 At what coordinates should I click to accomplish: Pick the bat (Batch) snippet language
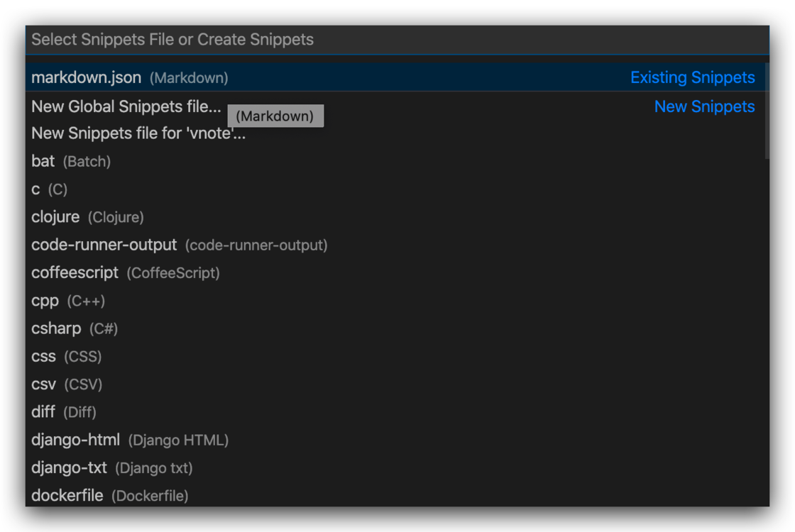(x=71, y=162)
